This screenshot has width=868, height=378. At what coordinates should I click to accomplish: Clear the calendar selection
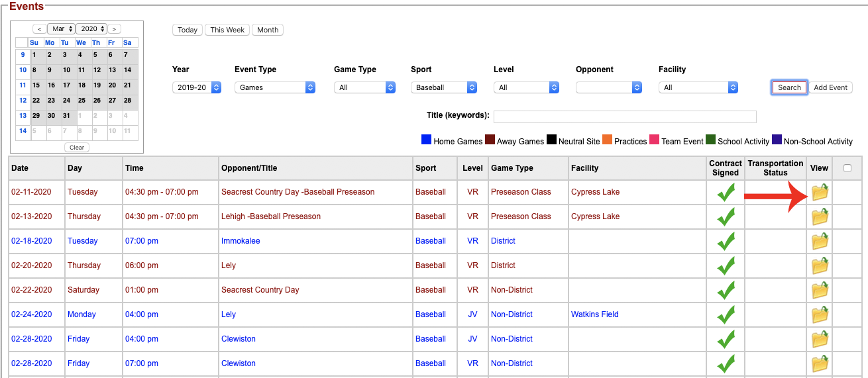[x=77, y=148]
